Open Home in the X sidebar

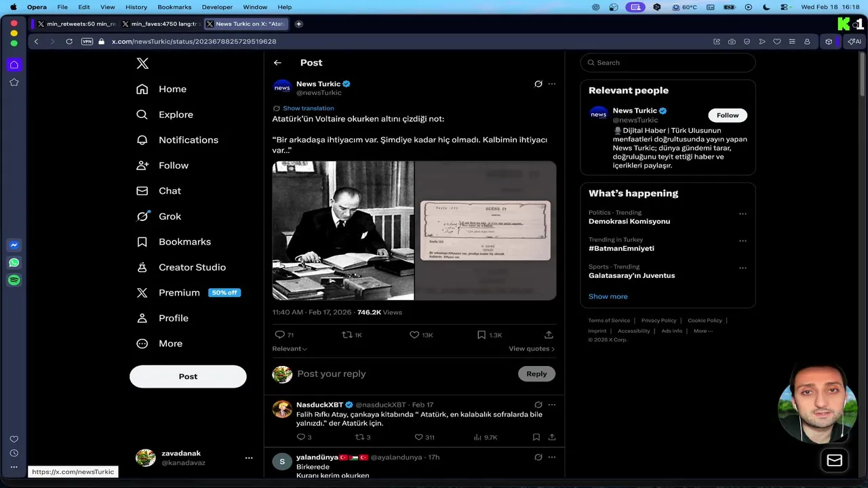161,89
